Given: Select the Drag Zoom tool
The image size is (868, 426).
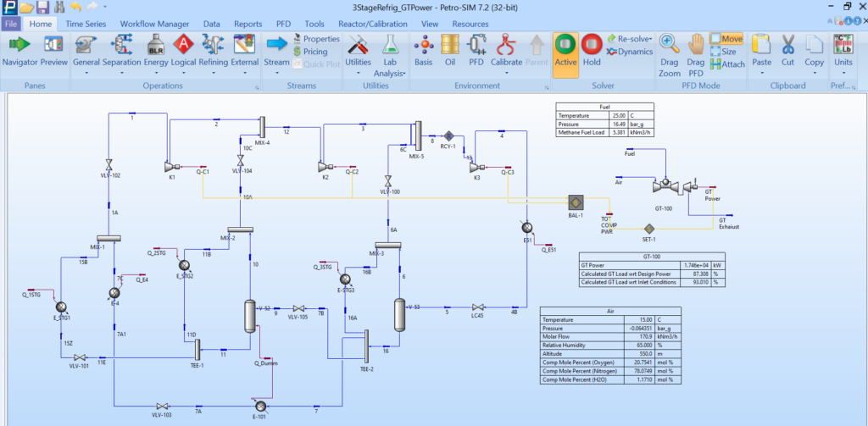Looking at the screenshot, I should tap(669, 49).
